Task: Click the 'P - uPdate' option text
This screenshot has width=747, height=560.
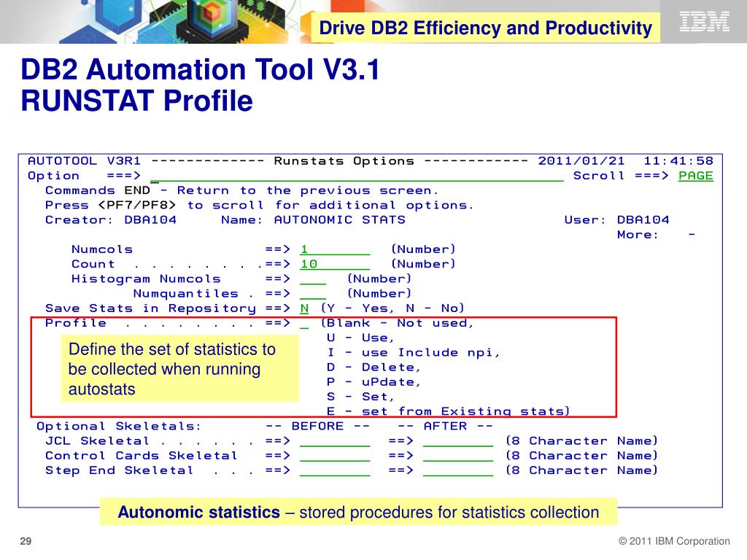Action: (373, 382)
